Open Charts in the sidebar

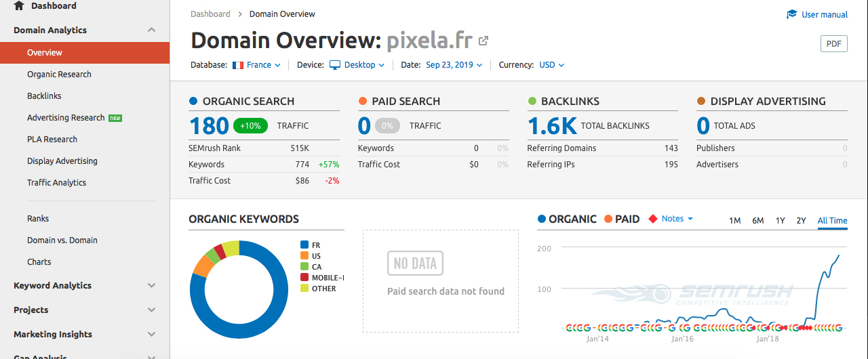[39, 262]
